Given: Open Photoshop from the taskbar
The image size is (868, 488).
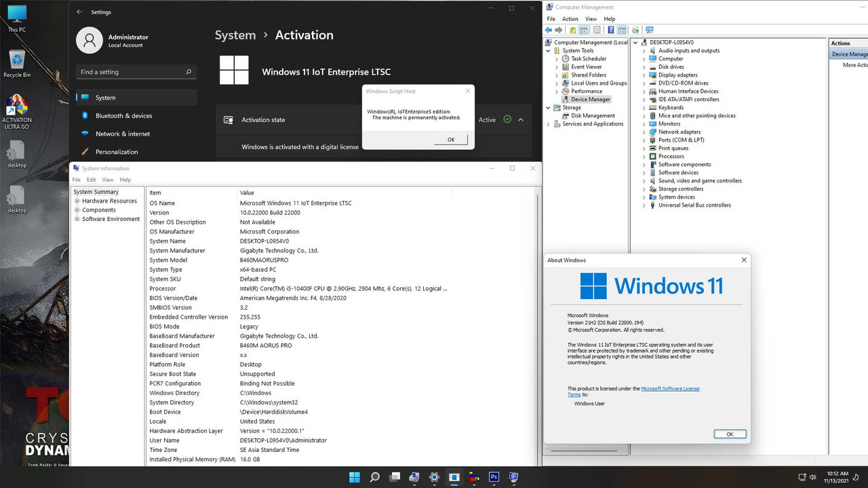Looking at the screenshot, I should pos(494,477).
